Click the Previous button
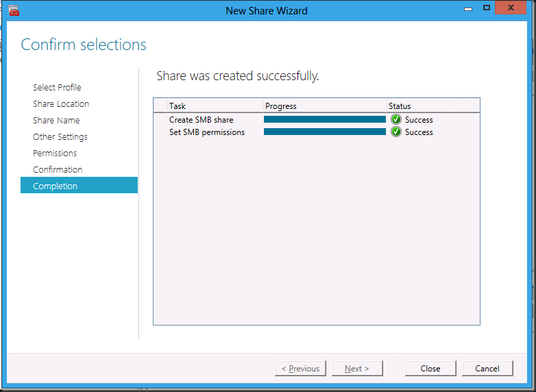Screen dimensions: 536x392 coord(300,369)
